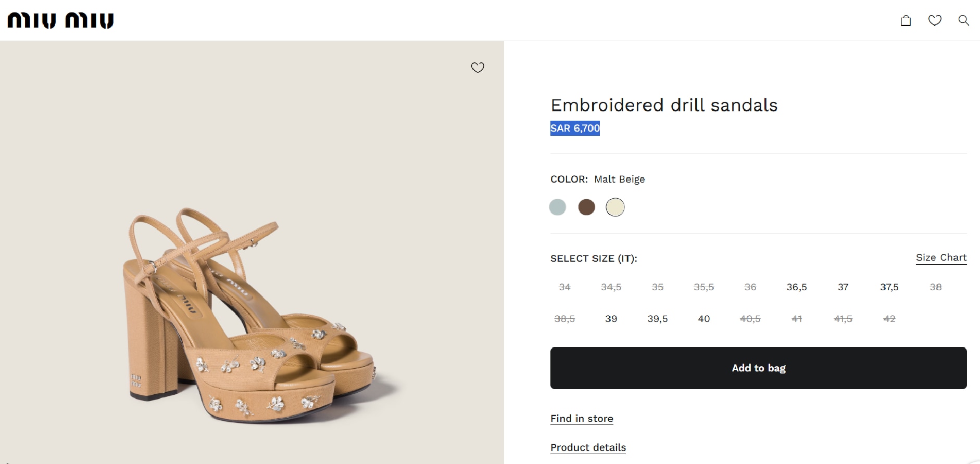Pick size 40
The width and height of the screenshot is (980, 464).
click(704, 319)
